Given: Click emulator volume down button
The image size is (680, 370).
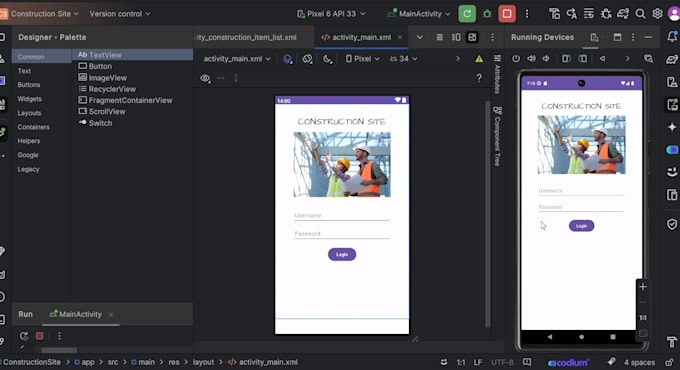Looking at the screenshot, I should point(546,58).
